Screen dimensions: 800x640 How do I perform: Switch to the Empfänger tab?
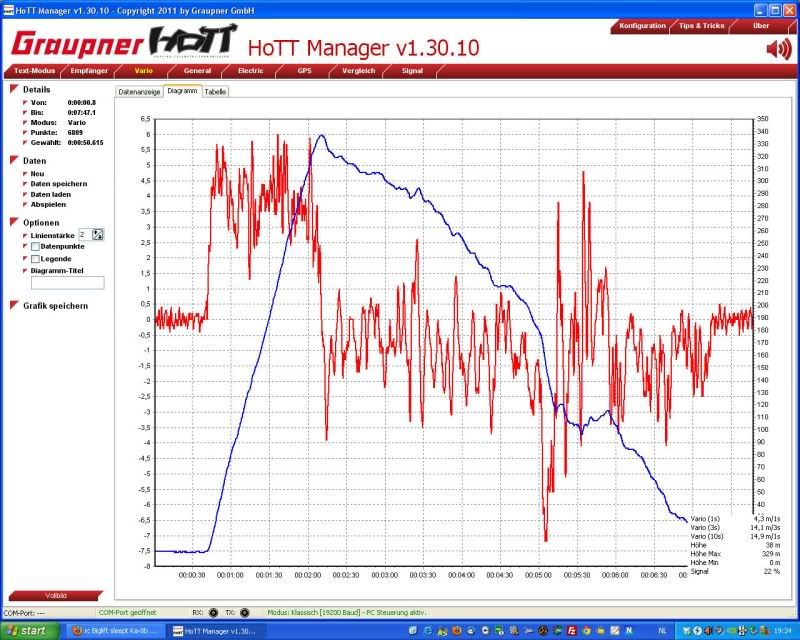[89, 71]
